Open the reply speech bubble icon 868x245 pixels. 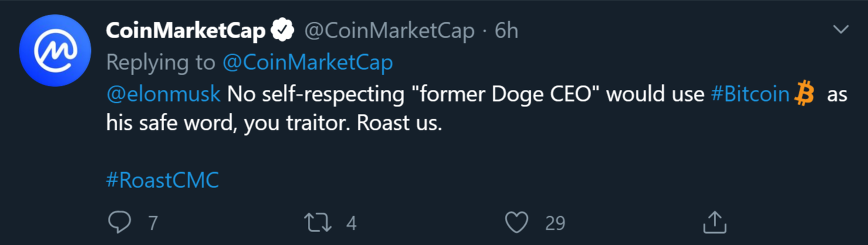(x=120, y=223)
